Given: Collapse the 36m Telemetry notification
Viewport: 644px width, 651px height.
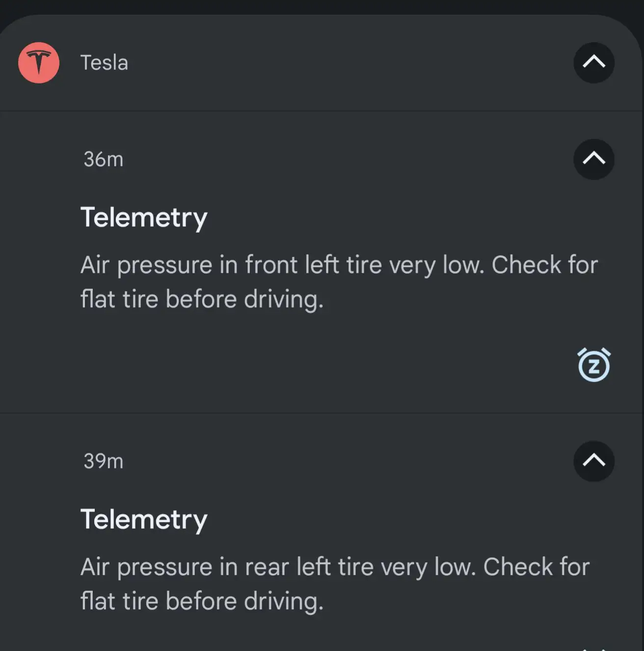Looking at the screenshot, I should [594, 159].
